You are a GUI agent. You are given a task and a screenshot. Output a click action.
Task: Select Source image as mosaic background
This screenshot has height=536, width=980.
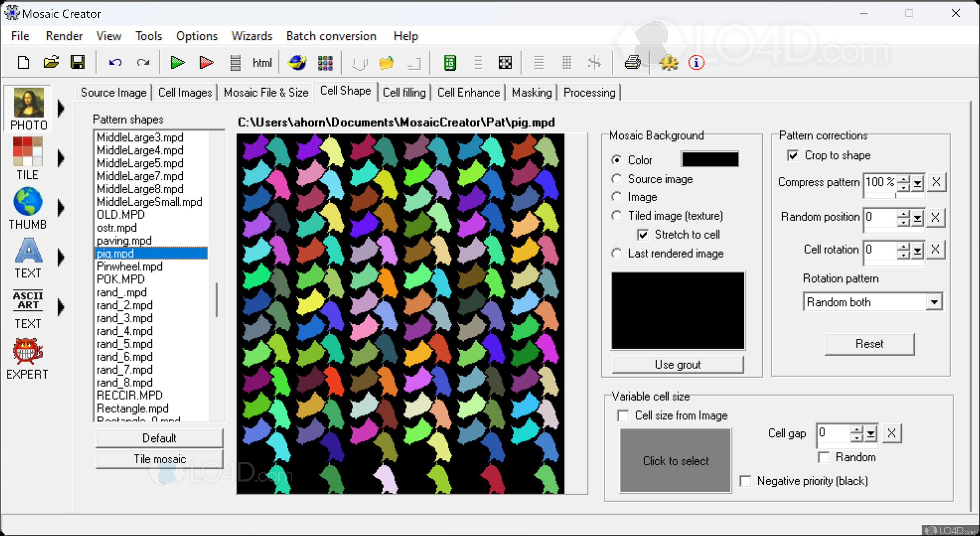617,179
